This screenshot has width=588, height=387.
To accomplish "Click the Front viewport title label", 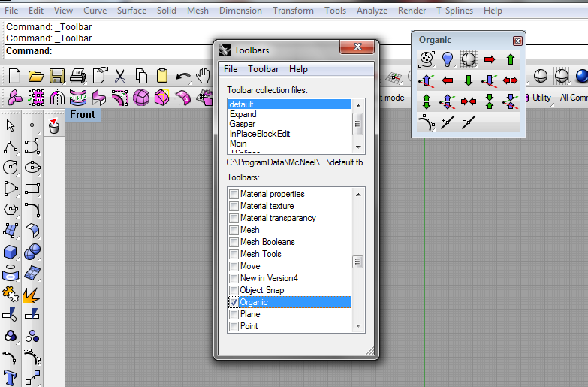I will click(83, 114).
